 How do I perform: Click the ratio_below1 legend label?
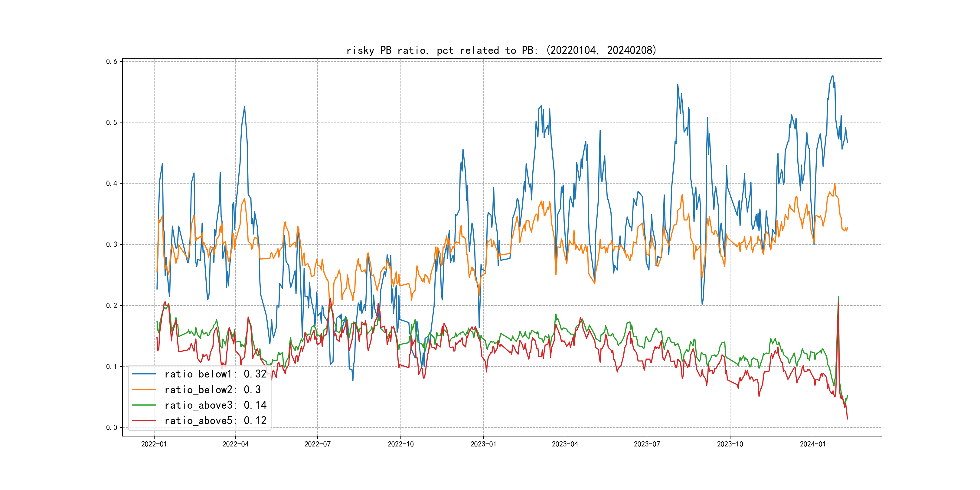coord(215,374)
